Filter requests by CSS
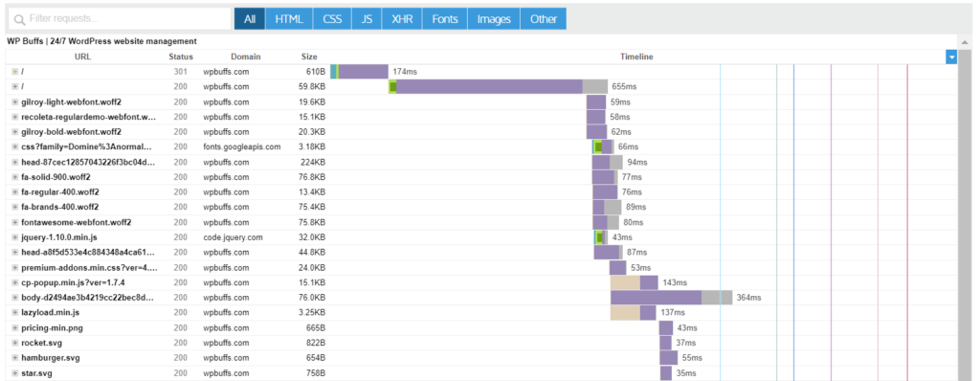This screenshot has width=980, height=381. 332,19
